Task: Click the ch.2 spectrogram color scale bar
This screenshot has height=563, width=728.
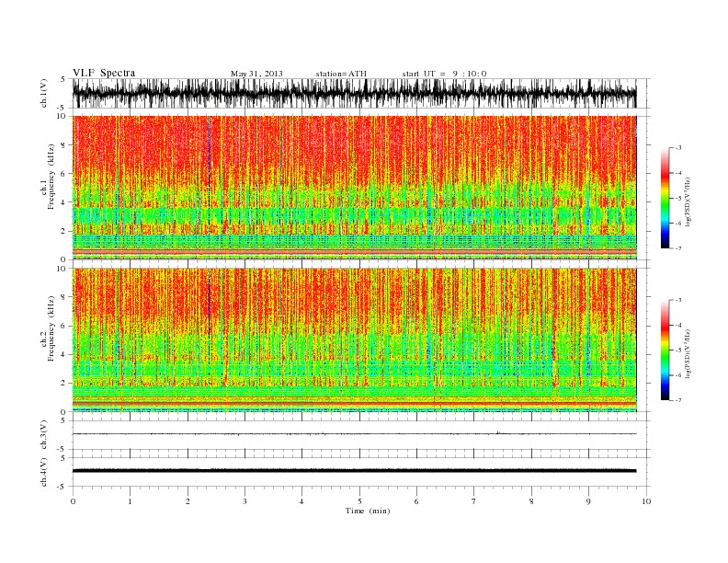Action: (x=665, y=350)
